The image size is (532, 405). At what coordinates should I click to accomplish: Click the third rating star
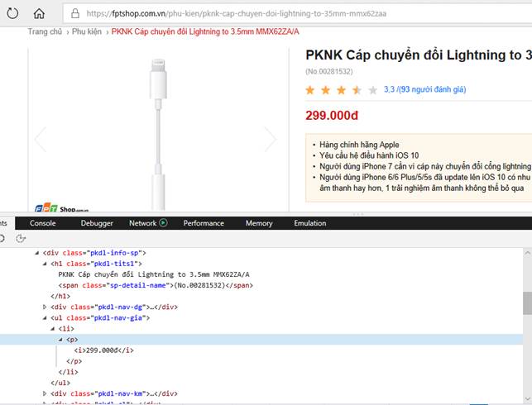tap(342, 90)
